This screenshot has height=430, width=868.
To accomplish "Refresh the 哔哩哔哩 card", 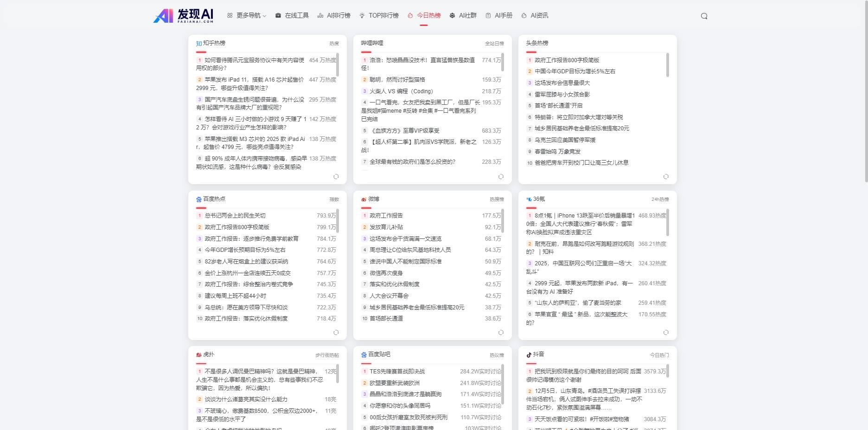I will coord(501,176).
